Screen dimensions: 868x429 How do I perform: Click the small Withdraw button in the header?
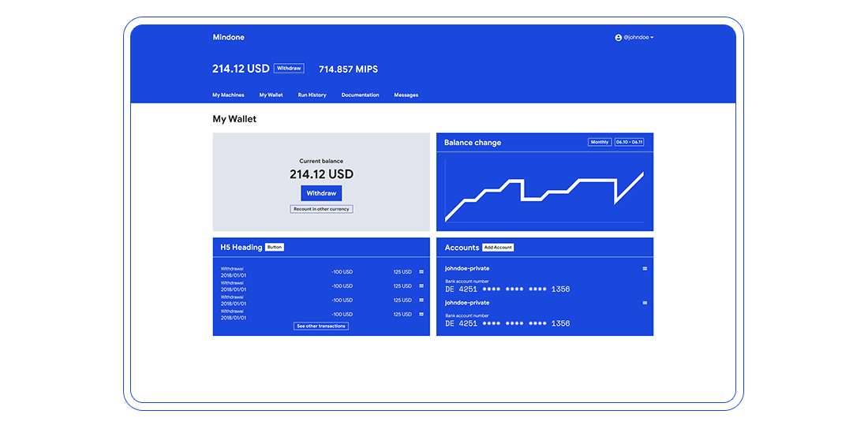(289, 69)
